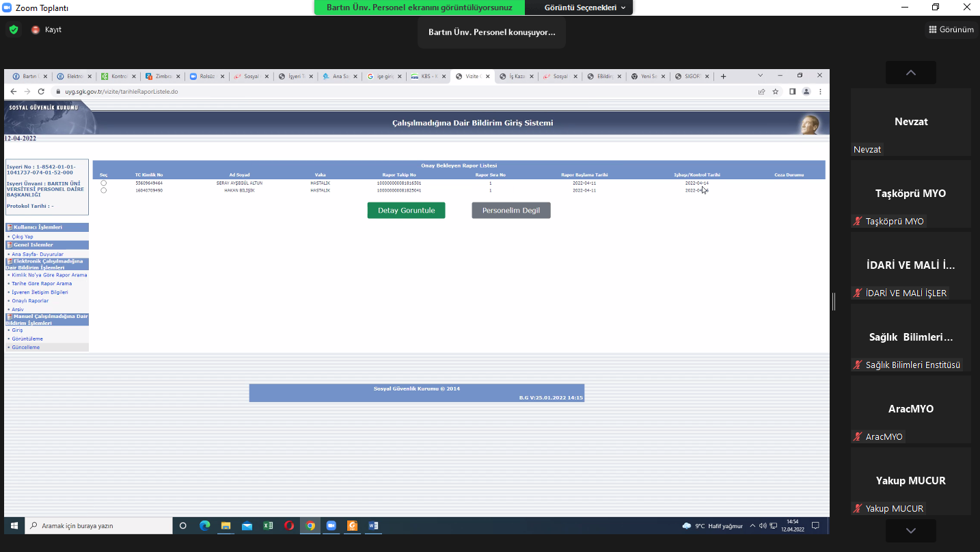Click the Zoom security shield icon
Viewport: 980px width, 552px height.
click(x=13, y=29)
